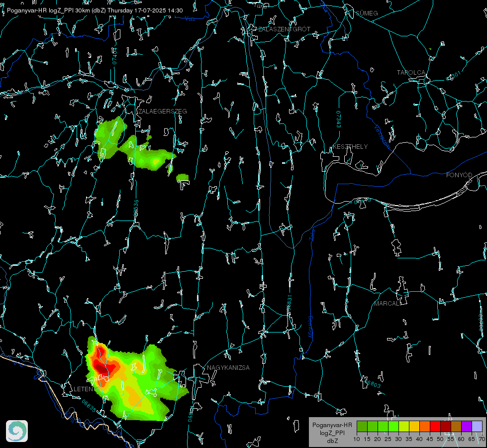Image resolution: width=487 pixels, height=448 pixels.
Task: Click the 45–50 dBZ red legend swatch
Action: [x=435, y=426]
